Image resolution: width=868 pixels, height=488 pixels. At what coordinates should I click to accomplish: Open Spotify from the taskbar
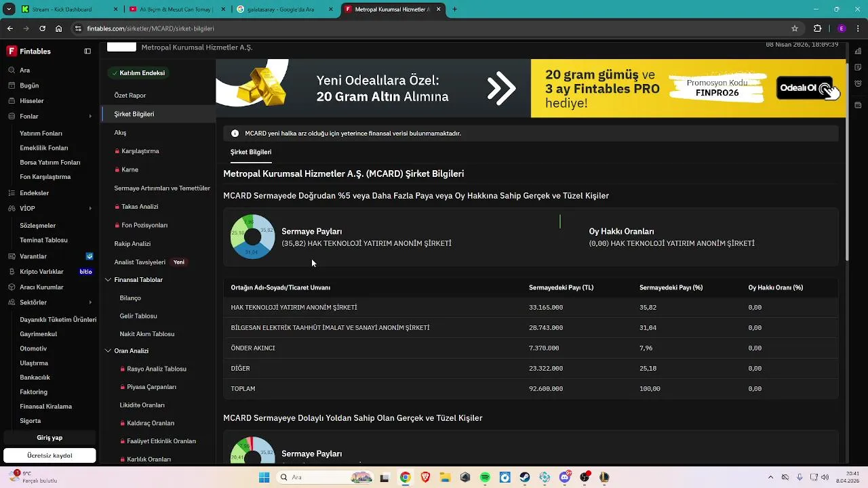coord(485,477)
